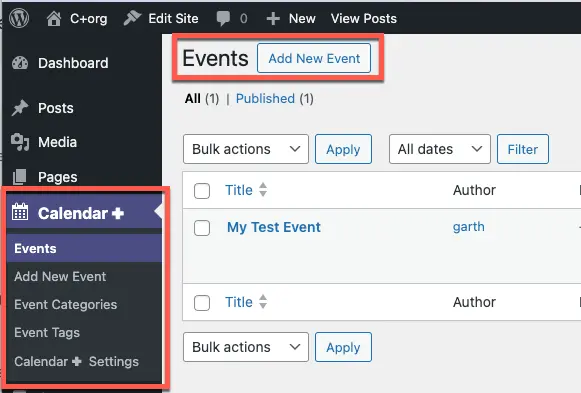
Task: Sort by Title in the table header
Action: (x=263, y=190)
